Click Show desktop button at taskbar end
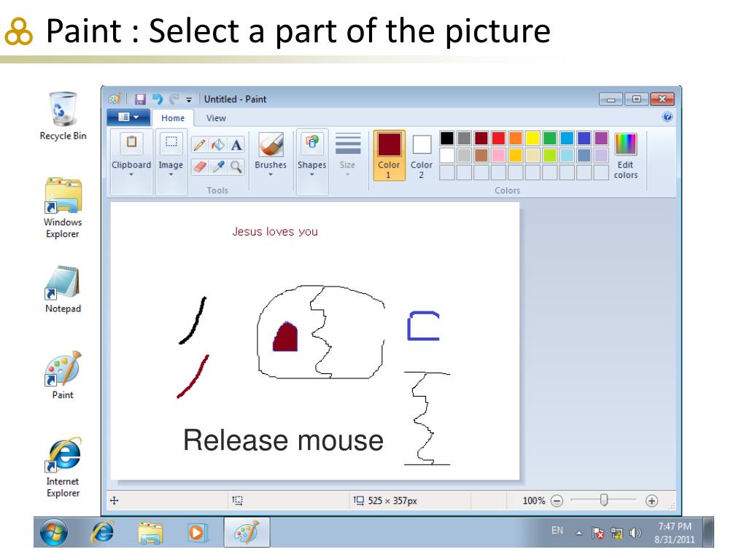Screen dimensions: 747x560 (x=709, y=532)
